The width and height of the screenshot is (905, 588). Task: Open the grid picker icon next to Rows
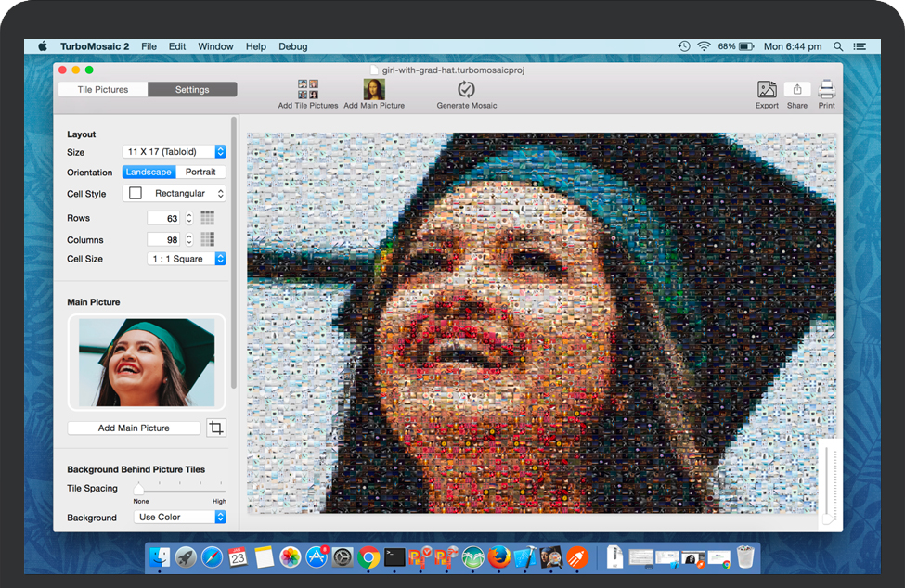pyautogui.click(x=208, y=218)
